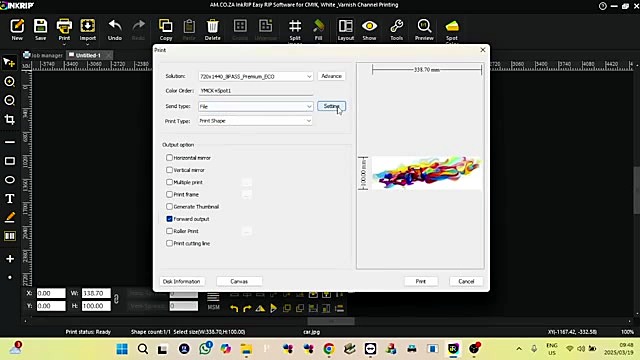
Task: Open the Send type dropdown
Action: pos(309,106)
